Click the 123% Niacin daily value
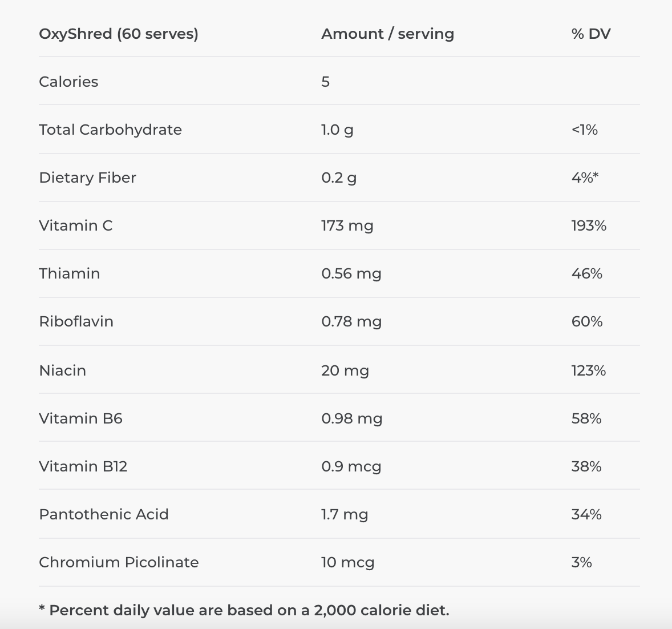This screenshot has width=672, height=629. click(x=589, y=370)
